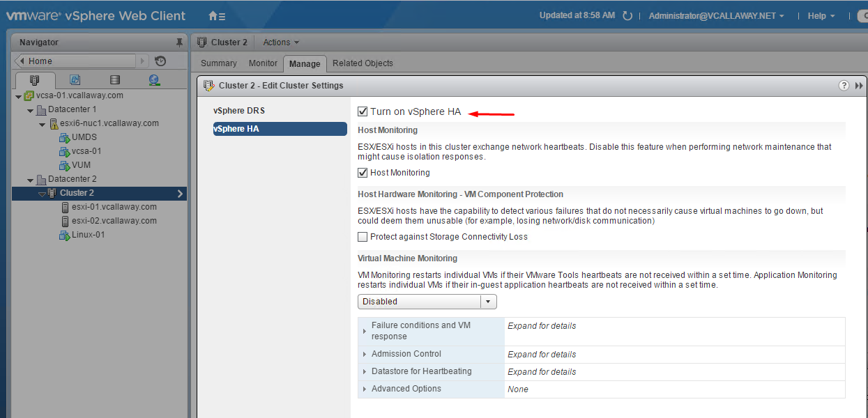Select esxi-02.vcallaway.com in the tree

tap(114, 221)
